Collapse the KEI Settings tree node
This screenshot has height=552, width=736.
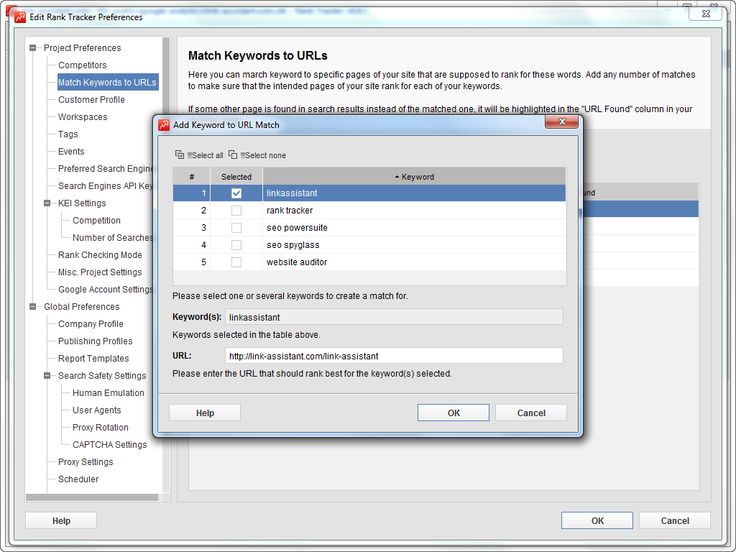(47, 203)
